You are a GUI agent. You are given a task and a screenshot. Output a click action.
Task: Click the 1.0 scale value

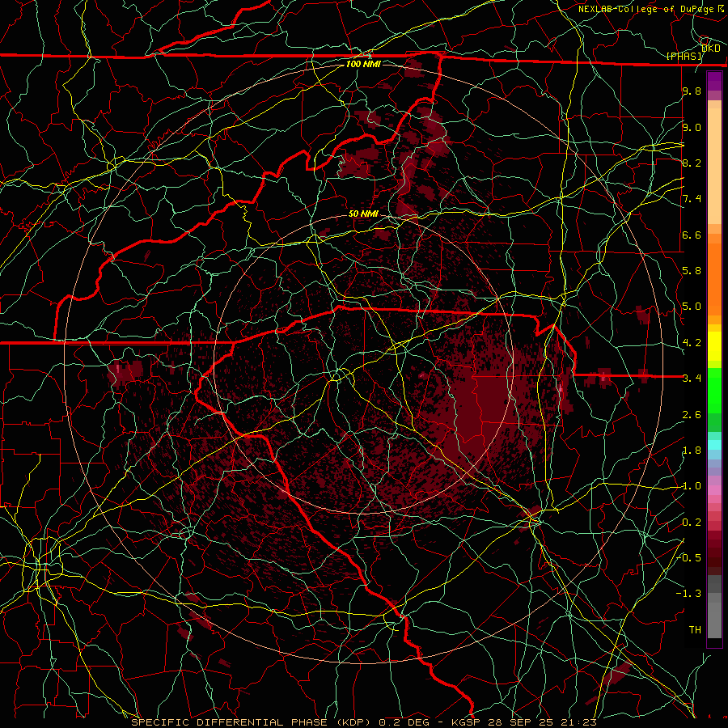[692, 486]
